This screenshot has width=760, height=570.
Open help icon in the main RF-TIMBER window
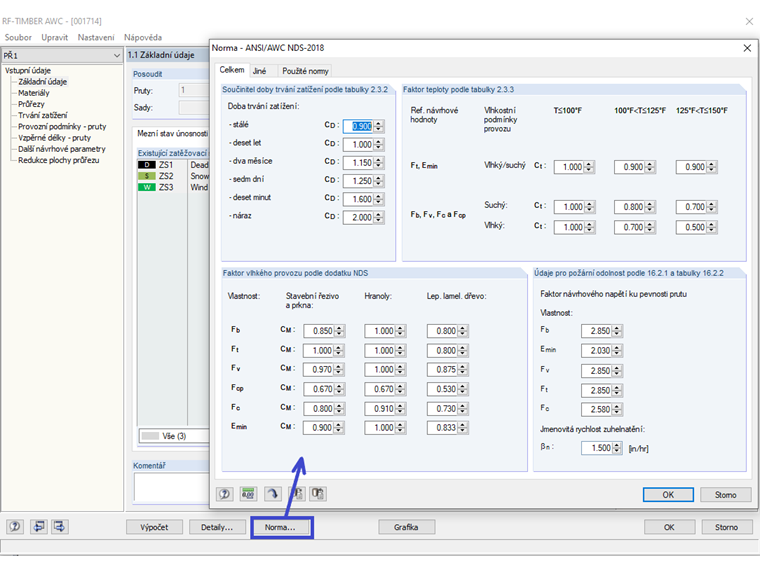15,526
